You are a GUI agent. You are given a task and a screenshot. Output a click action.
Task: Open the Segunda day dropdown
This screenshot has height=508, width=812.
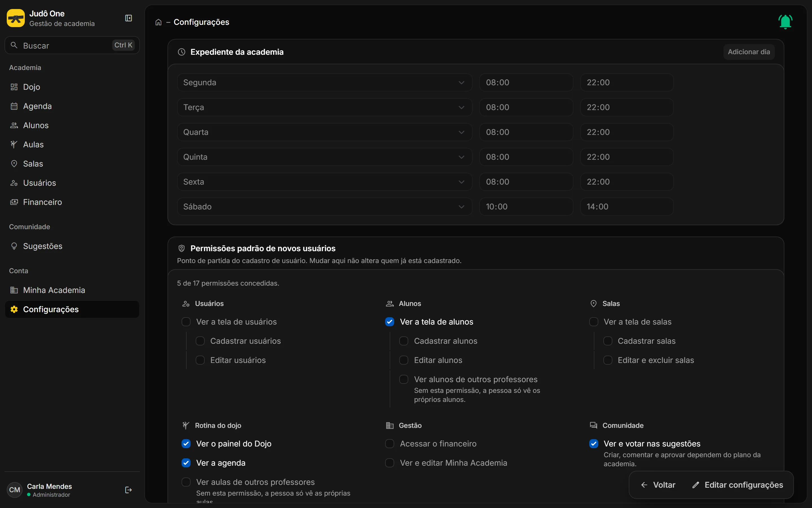tap(325, 82)
